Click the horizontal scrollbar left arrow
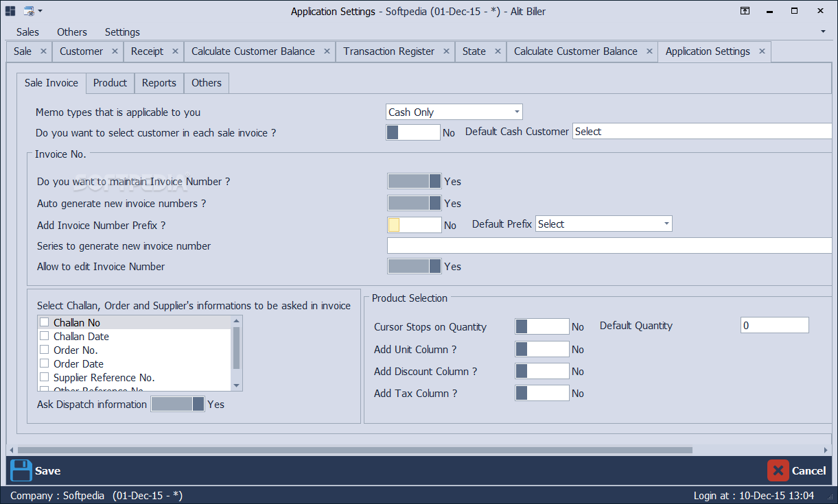838x504 pixels. tap(12, 450)
